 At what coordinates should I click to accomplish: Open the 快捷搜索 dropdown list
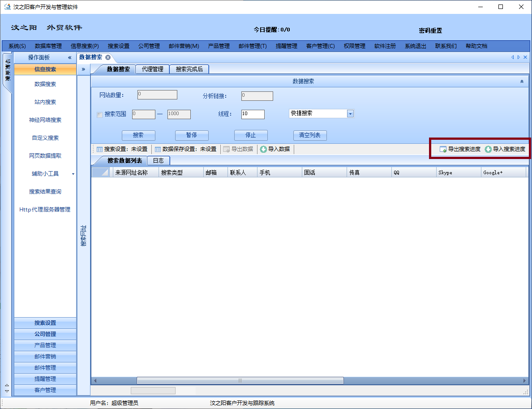[350, 114]
